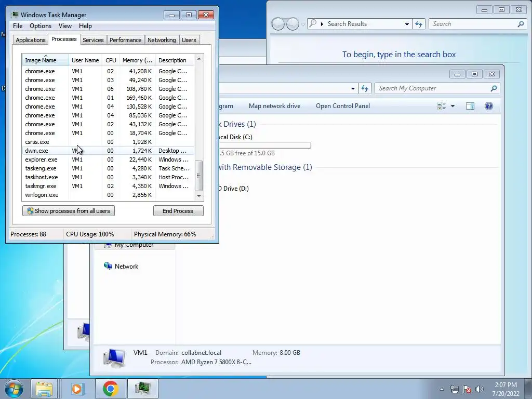Sort processes by Image Name column
Image resolution: width=532 pixels, height=399 pixels.
click(45, 60)
